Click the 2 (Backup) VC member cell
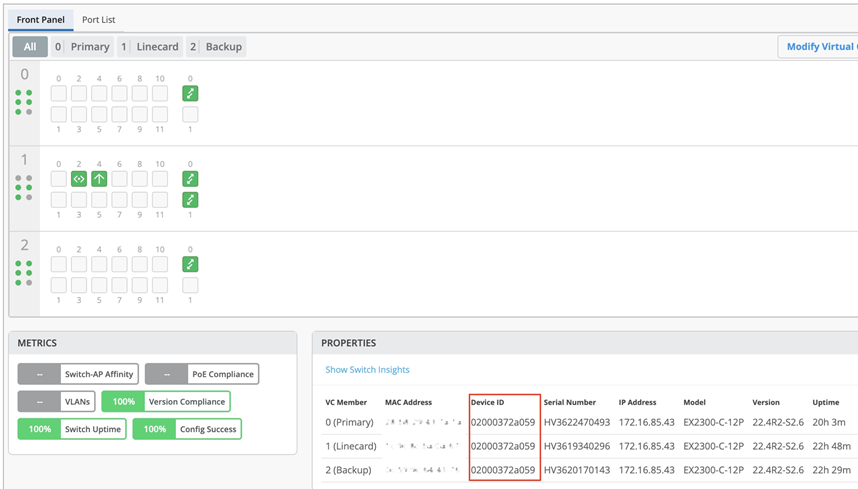The image size is (858, 489). pyautogui.click(x=348, y=470)
